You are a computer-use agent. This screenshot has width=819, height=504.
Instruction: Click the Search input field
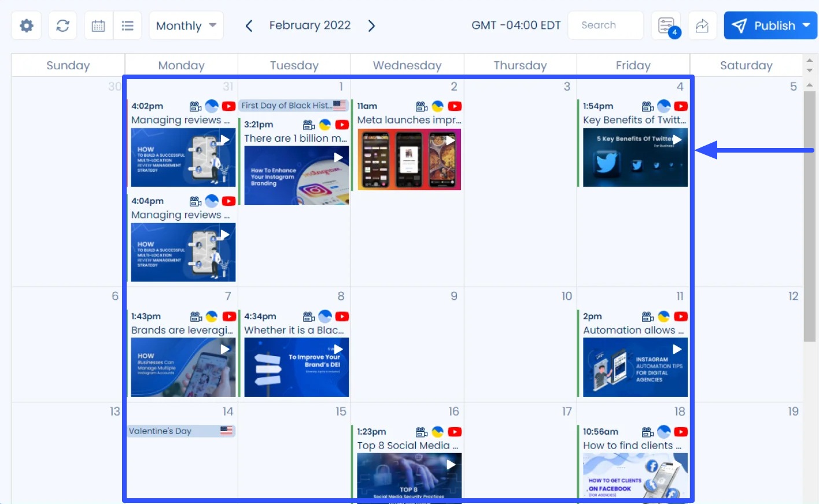pos(605,25)
